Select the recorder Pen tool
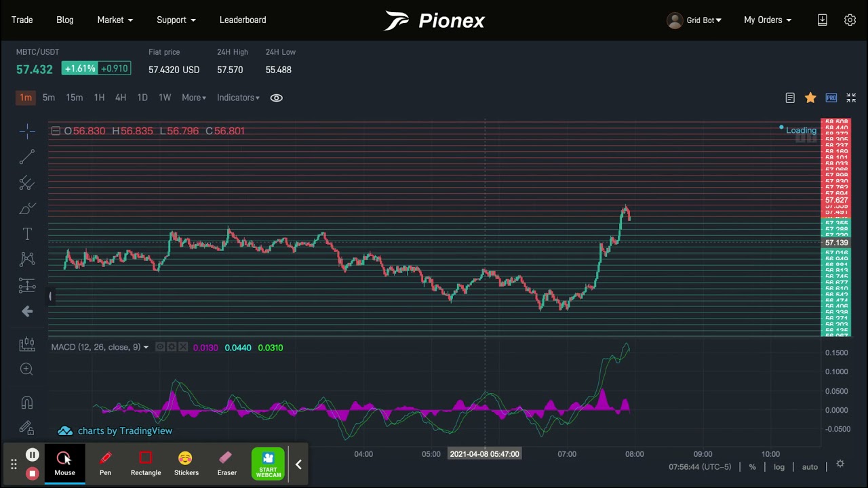The image size is (868, 488). point(105,464)
